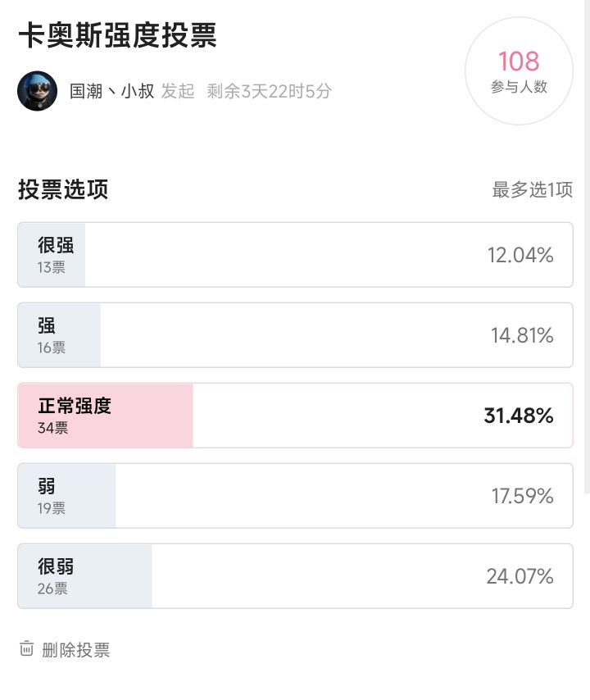This screenshot has height=700, width=590.
Task: Click the 26票 vote count
Action: tap(52, 589)
